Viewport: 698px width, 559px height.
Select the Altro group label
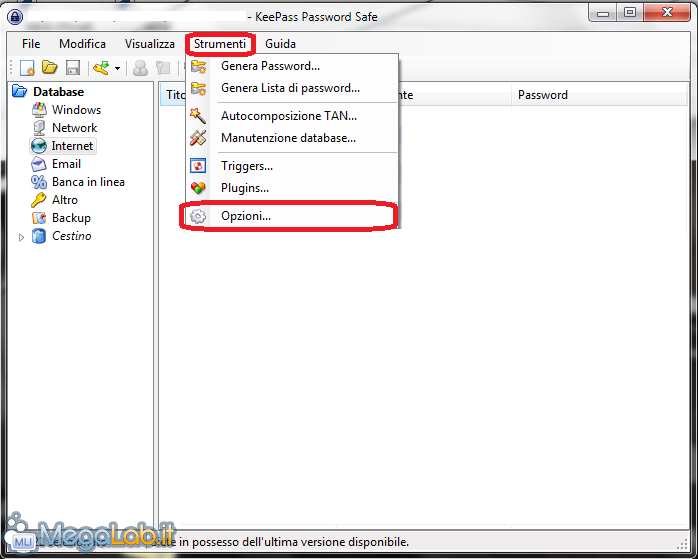click(65, 200)
